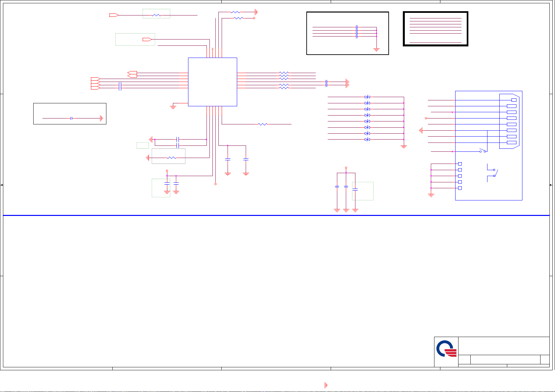The width and height of the screenshot is (555, 392).
Task: Click the thick-bordered legend box at top right
Action: click(x=435, y=29)
